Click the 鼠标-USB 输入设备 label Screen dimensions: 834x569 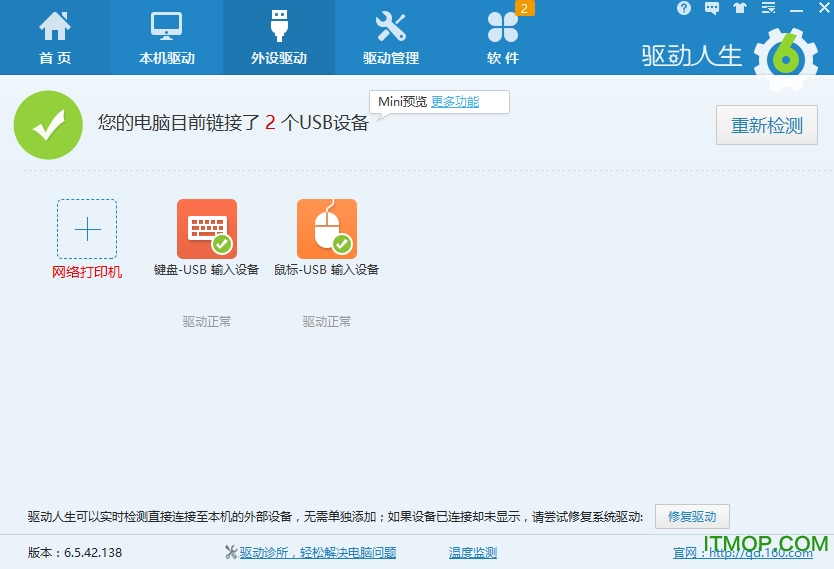pyautogui.click(x=326, y=270)
